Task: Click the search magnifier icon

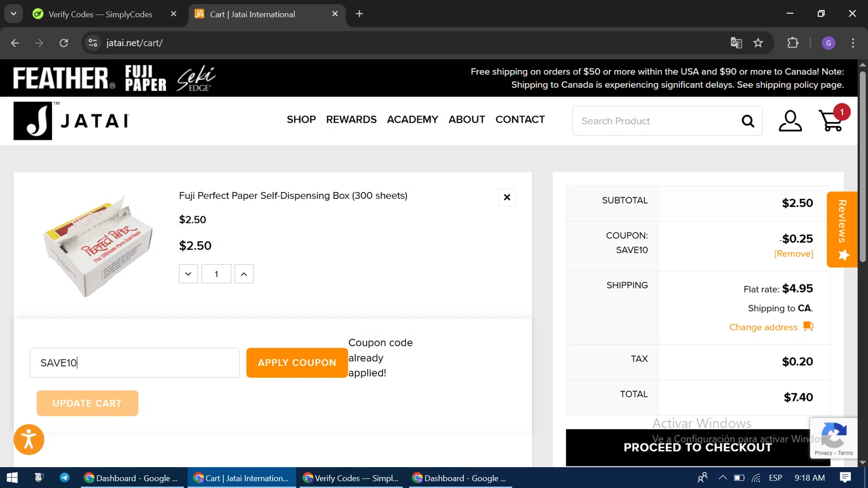Action: (x=748, y=121)
